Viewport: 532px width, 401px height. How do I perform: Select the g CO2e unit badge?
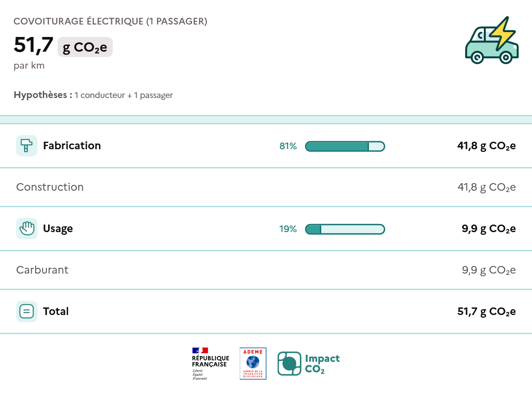85,47
